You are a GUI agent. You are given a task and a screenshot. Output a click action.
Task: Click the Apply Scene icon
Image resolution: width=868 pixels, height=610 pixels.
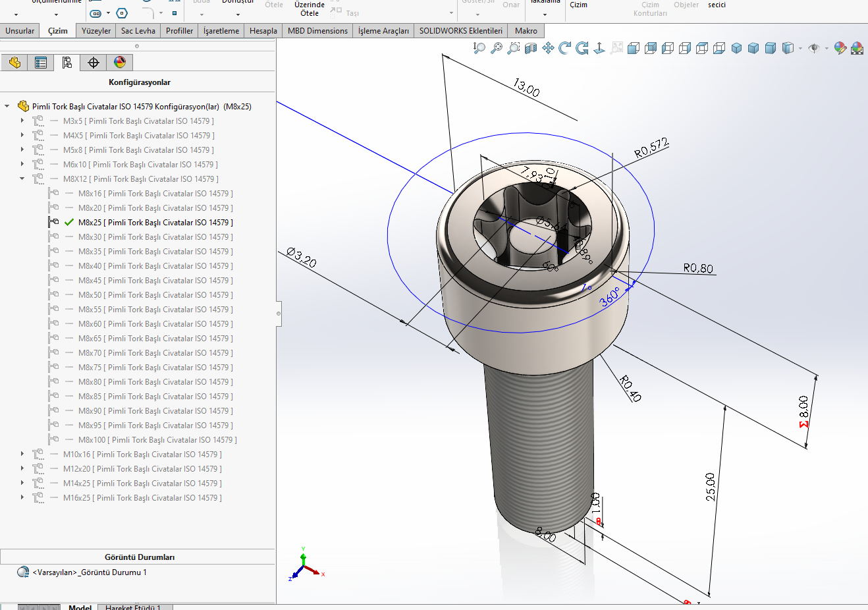(x=857, y=48)
